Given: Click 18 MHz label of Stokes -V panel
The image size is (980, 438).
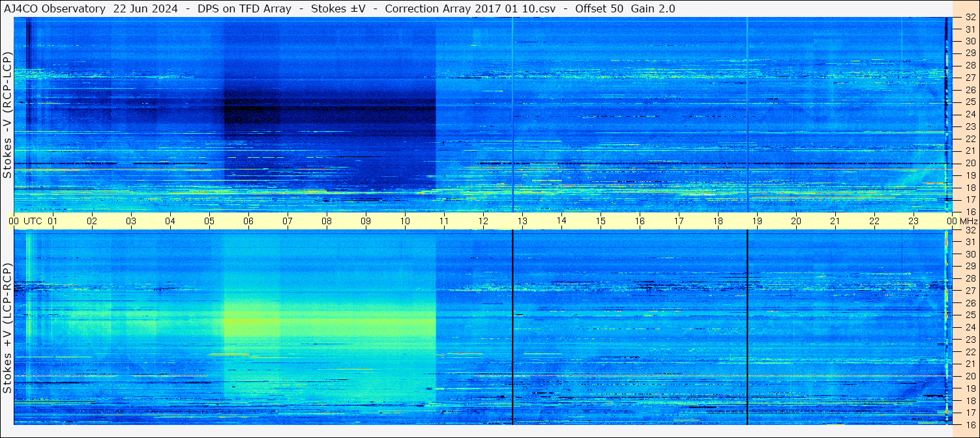Looking at the screenshot, I should [x=970, y=187].
